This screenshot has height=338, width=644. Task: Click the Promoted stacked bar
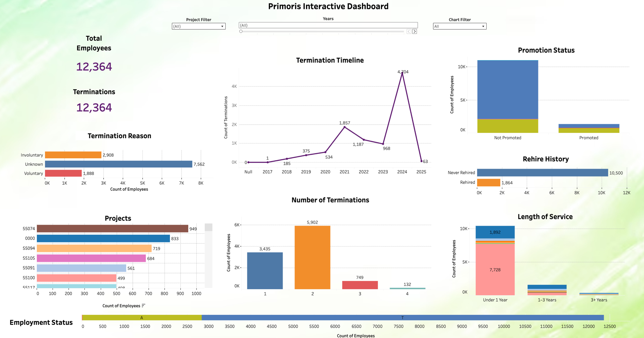pos(589,128)
